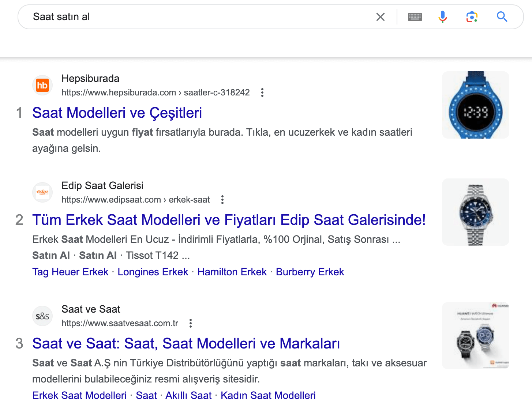Open 'Saat Modelleri ve Çeşitleri' result
This screenshot has height=411, width=532.
point(117,113)
